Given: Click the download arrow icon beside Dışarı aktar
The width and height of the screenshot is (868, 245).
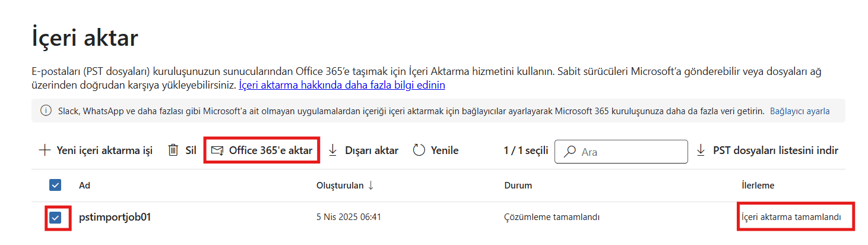Looking at the screenshot, I should (x=333, y=150).
